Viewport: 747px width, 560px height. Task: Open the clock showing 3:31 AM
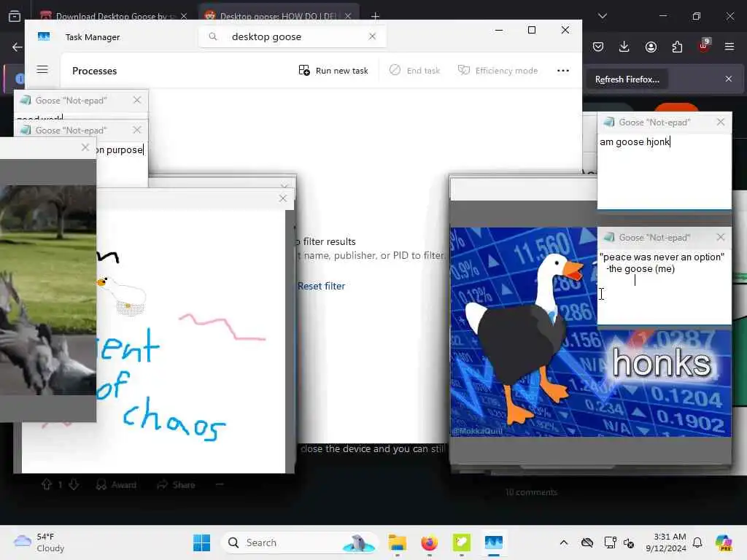tap(665, 542)
